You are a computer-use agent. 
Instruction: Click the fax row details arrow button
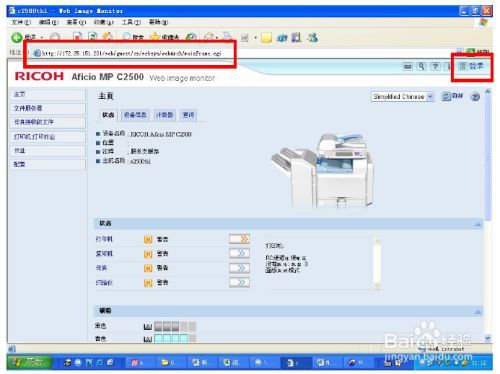[239, 268]
